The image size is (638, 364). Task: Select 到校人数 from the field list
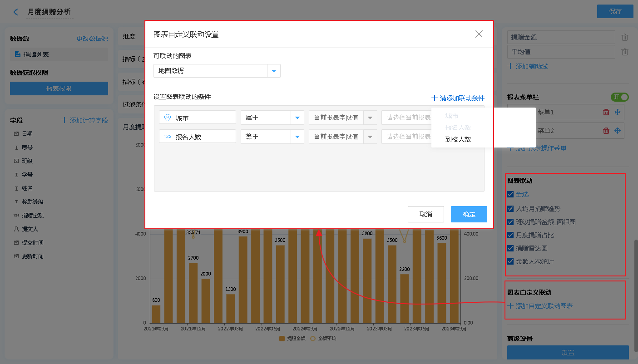click(x=458, y=139)
